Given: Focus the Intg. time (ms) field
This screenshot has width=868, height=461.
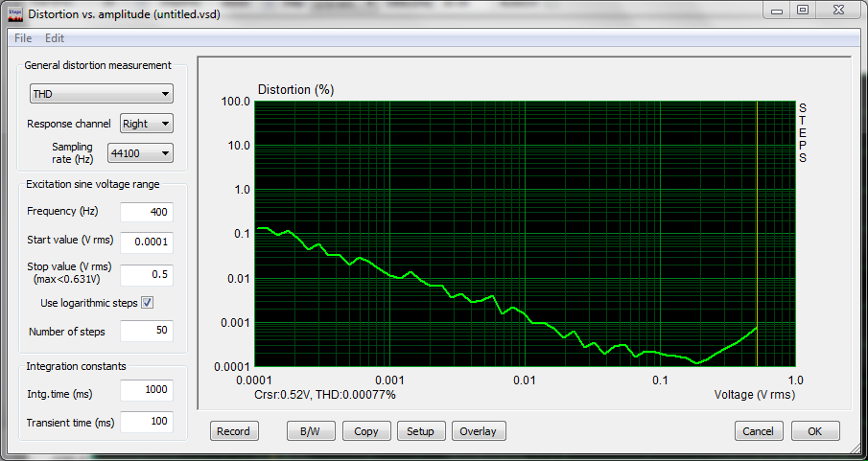Looking at the screenshot, I should tap(146, 390).
